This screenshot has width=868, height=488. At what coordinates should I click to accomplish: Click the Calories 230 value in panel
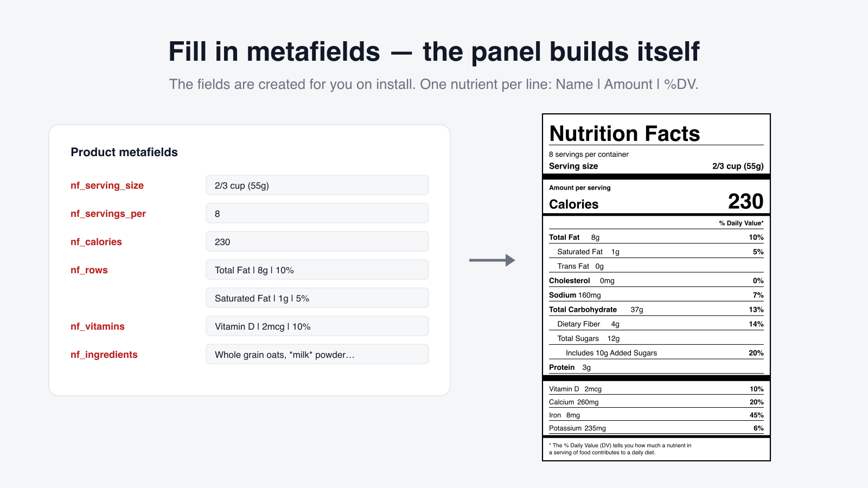pos(745,201)
